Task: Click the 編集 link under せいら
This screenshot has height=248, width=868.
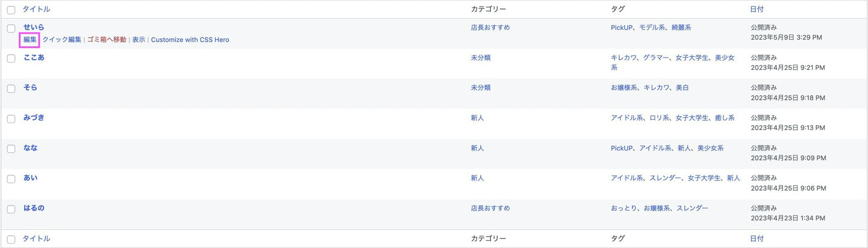Action: point(30,40)
